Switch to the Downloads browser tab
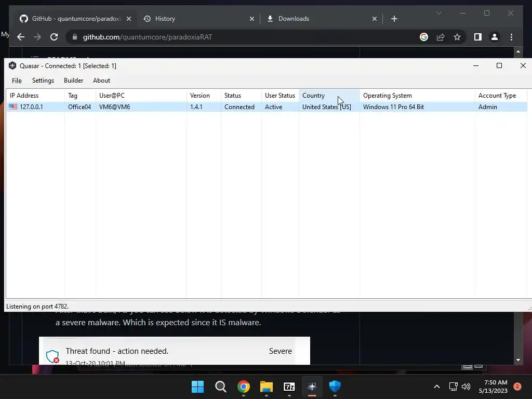The height and width of the screenshot is (399, 532). pos(322,19)
